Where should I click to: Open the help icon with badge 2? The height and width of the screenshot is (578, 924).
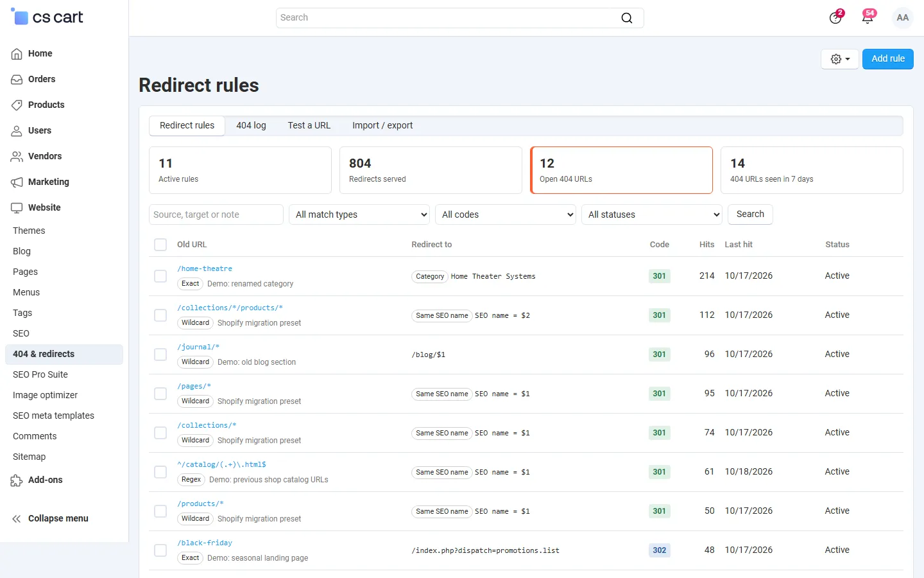point(835,17)
